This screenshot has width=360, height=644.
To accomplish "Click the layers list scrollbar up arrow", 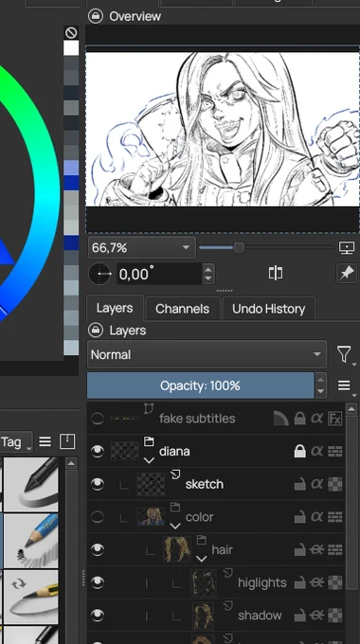I will pos(351,409).
